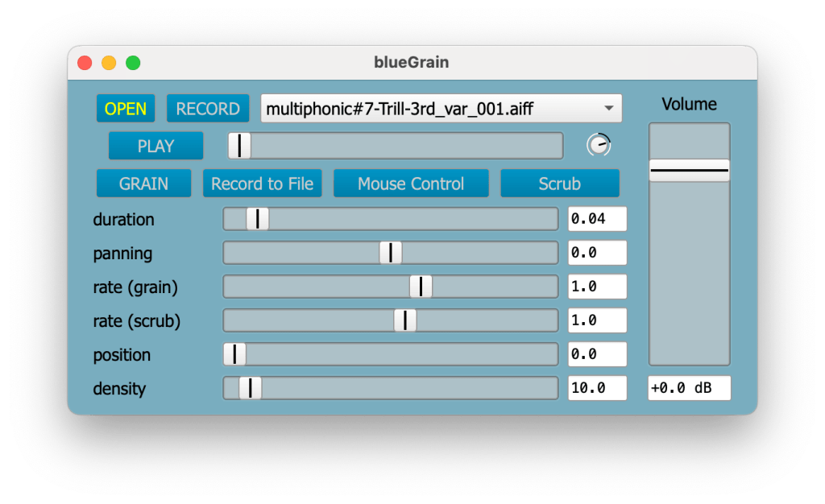Click the Record to File button
The height and width of the screenshot is (504, 825).
[x=262, y=184]
